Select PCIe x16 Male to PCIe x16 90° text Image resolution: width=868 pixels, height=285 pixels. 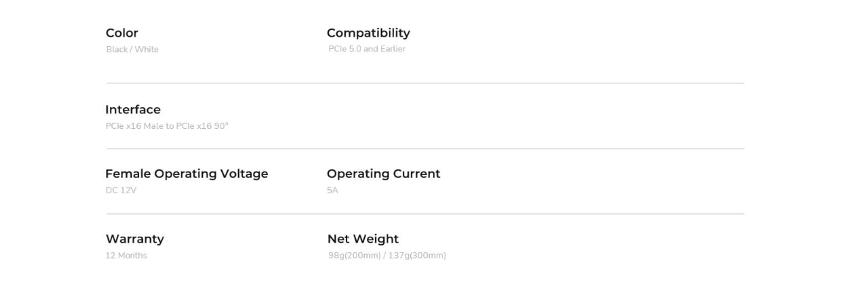166,126
